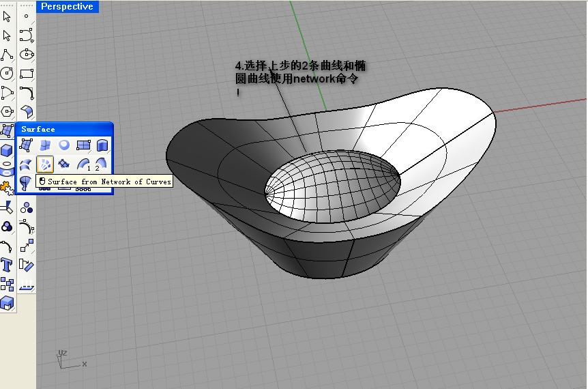Select the Rectangle tool
This screenshot has height=389, width=588.
(26, 73)
